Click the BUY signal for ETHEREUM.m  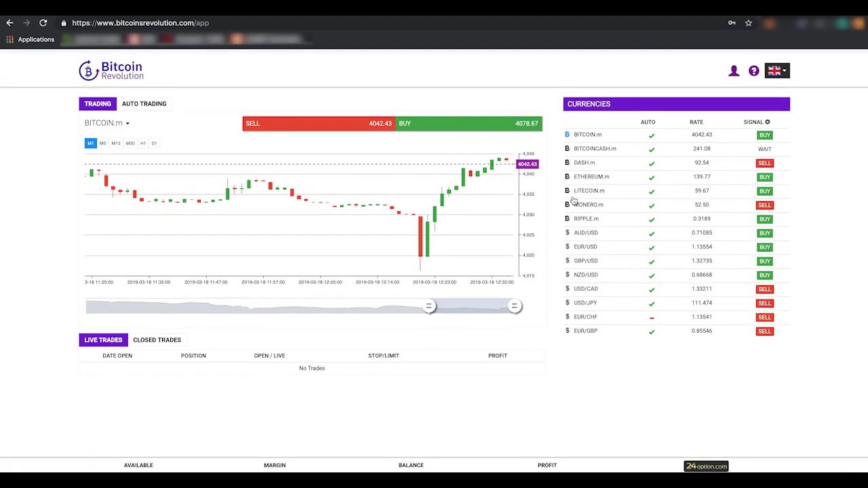[x=765, y=177]
